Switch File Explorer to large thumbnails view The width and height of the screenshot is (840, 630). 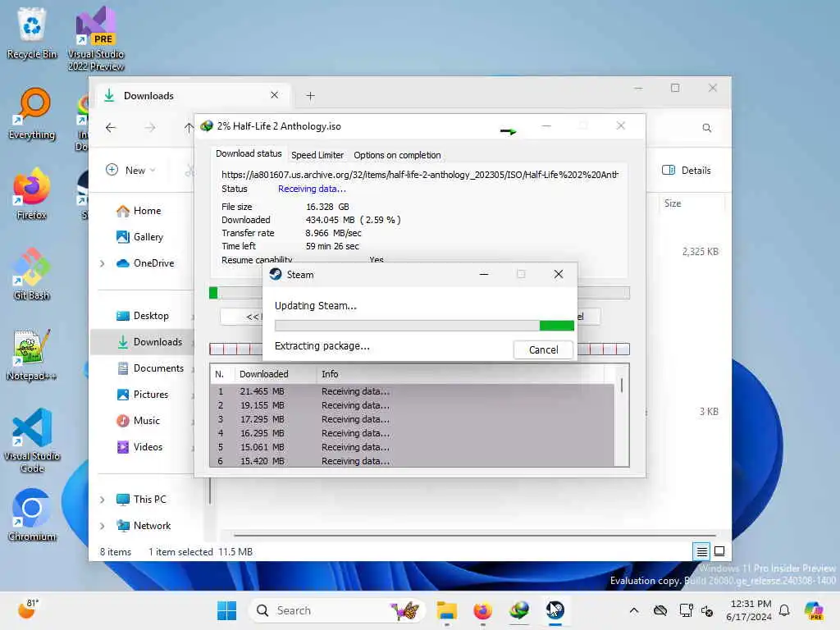pyautogui.click(x=719, y=551)
